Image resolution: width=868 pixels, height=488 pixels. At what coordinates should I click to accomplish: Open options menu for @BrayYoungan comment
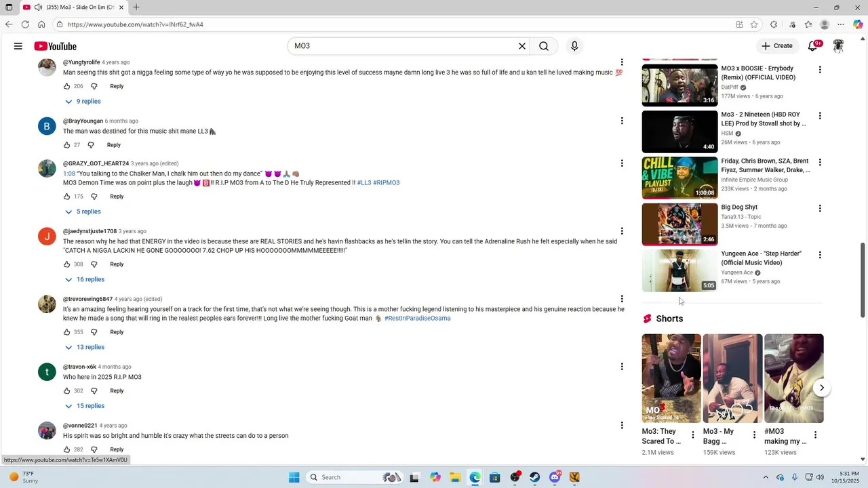click(x=622, y=121)
